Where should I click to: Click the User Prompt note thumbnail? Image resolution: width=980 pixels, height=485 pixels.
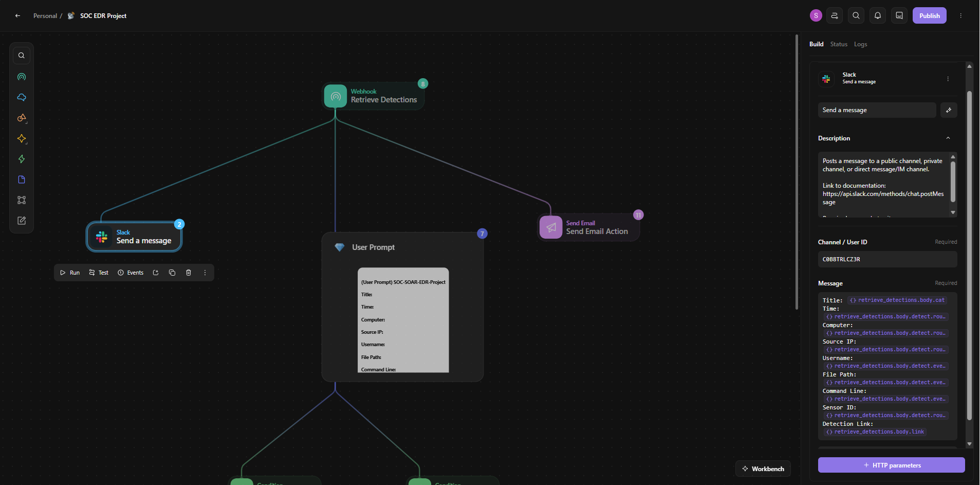[x=403, y=320]
